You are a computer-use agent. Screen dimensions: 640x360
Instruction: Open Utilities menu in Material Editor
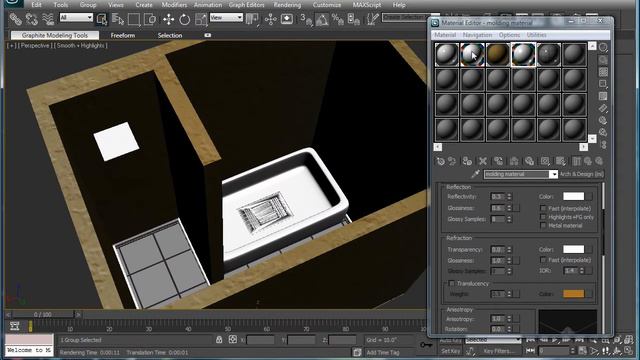click(536, 35)
